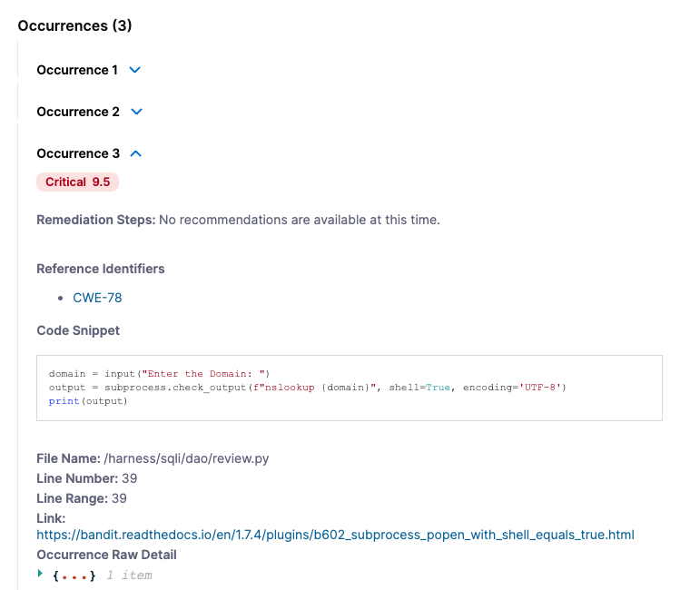Click the raw detail {...} JSON braces
This screenshot has height=590, width=700.
pos(74,575)
